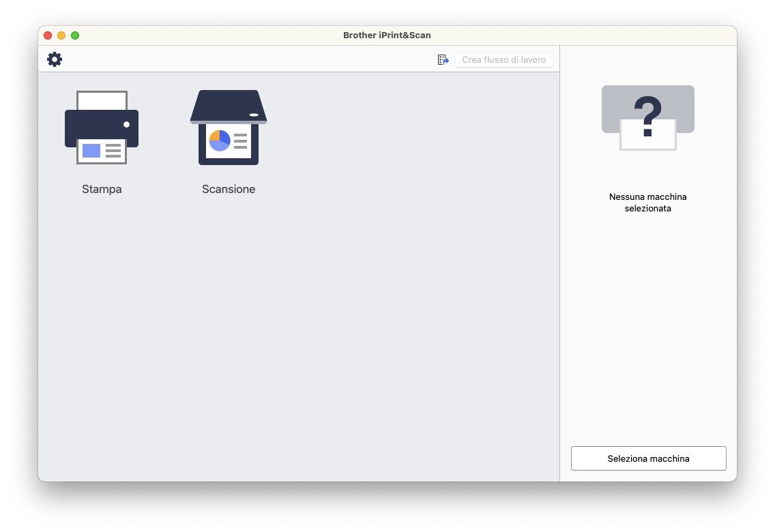The width and height of the screenshot is (775, 532).
Task: Maximize the window with green button
Action: [75, 35]
